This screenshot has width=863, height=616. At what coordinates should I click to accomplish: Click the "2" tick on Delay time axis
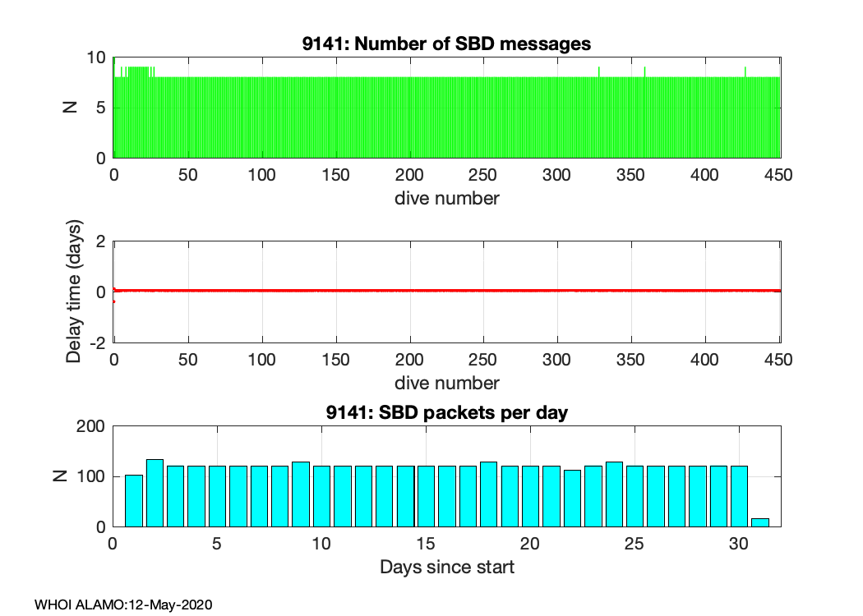[x=101, y=241]
